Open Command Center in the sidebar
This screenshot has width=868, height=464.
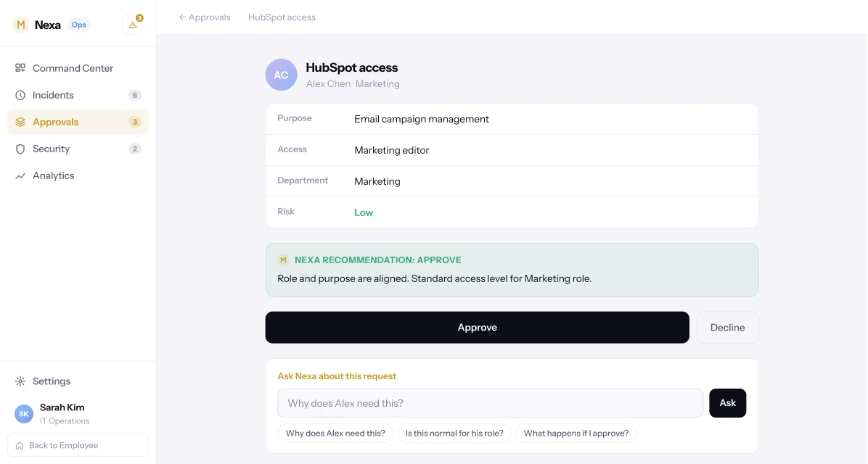click(x=78, y=68)
